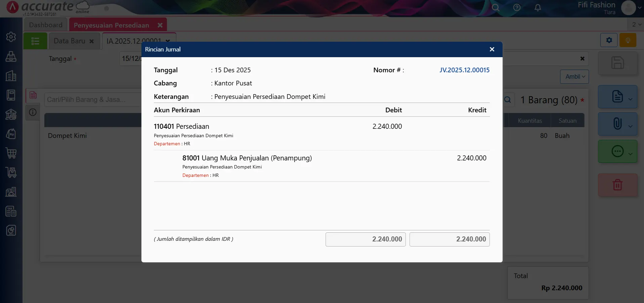Screen dimensions: 644x303
Task: Click the search magnifier icon in header
Action: (496, 8)
